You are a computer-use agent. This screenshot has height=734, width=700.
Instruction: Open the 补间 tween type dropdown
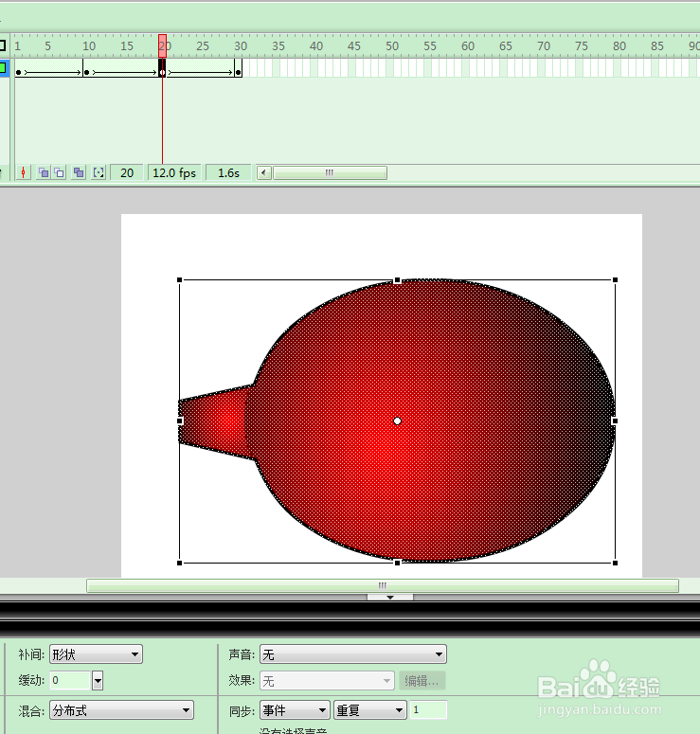(96, 653)
